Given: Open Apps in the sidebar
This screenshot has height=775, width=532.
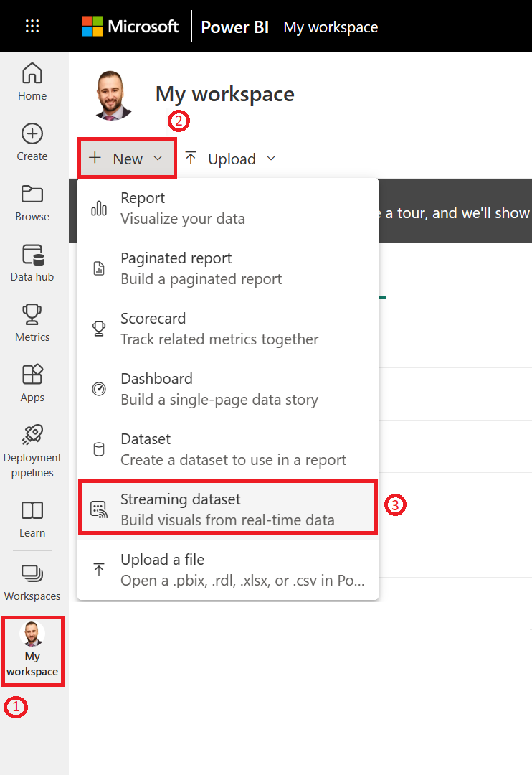Looking at the screenshot, I should (x=32, y=383).
